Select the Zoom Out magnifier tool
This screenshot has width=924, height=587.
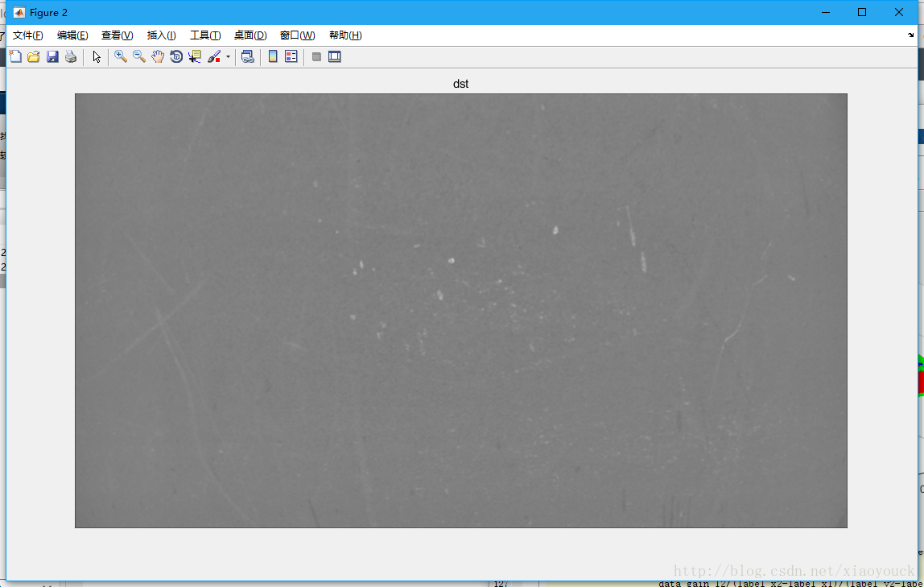[x=139, y=56]
